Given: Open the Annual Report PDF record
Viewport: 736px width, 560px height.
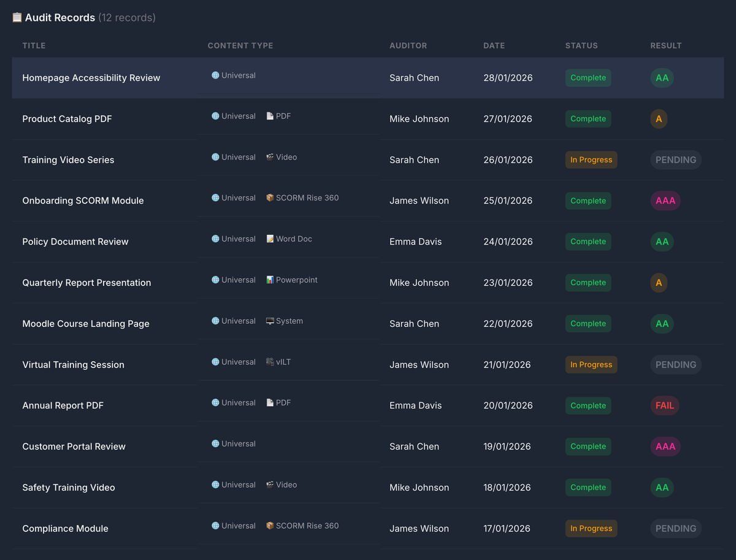Looking at the screenshot, I should [x=63, y=405].
